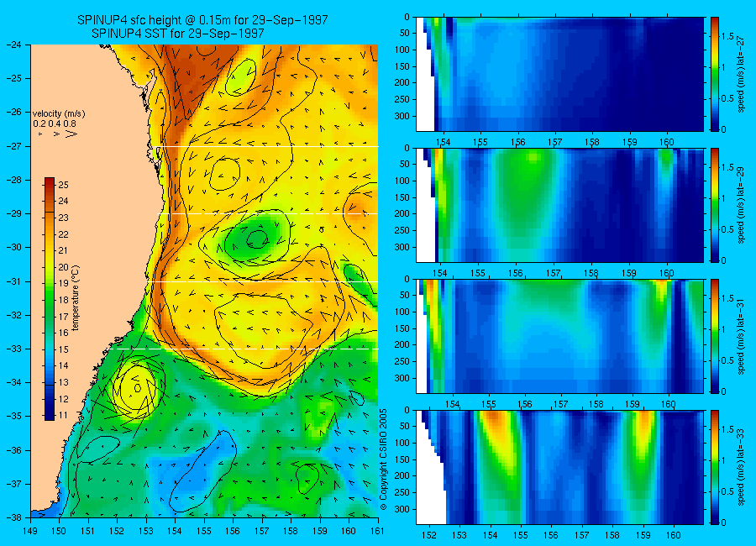Select the 'speed (m/s) lat=-31' label
Image resolution: width=756 pixels, height=546 pixels.
tap(742, 336)
